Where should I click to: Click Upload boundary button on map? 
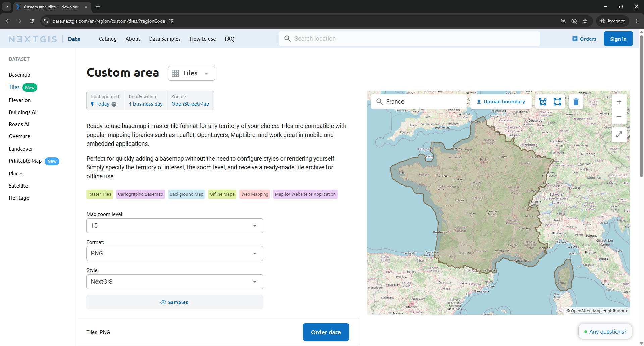[501, 102]
